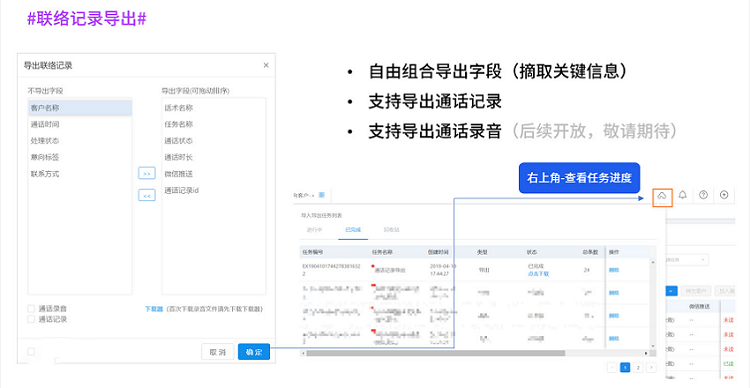Select 微信推送 in the 导出字段 list
750x388 pixels.
(x=214, y=174)
